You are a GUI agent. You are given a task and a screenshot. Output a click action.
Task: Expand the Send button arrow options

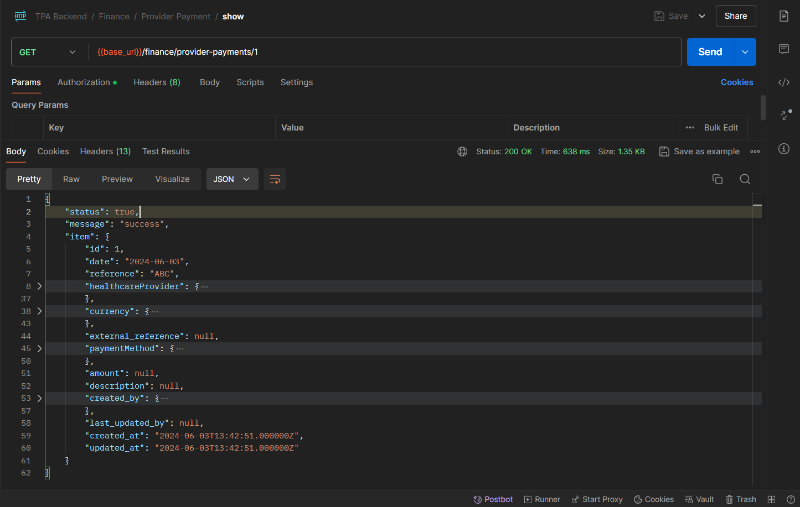click(x=744, y=52)
